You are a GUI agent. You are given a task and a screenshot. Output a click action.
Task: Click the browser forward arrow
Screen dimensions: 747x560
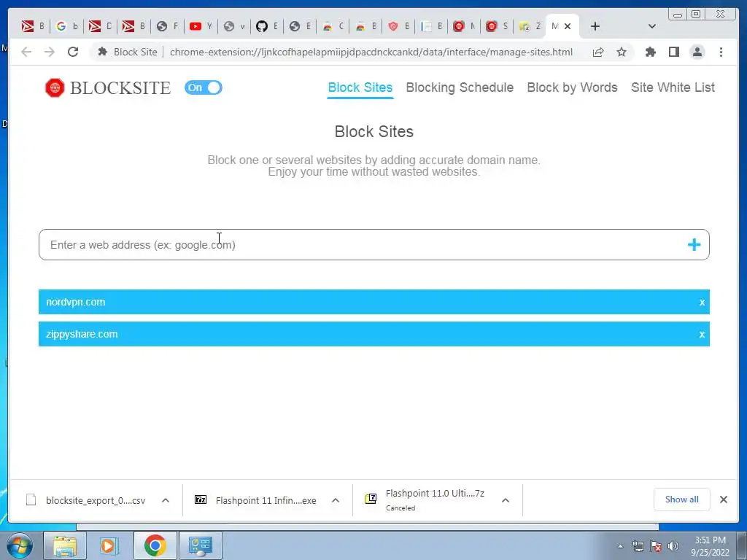tap(50, 52)
